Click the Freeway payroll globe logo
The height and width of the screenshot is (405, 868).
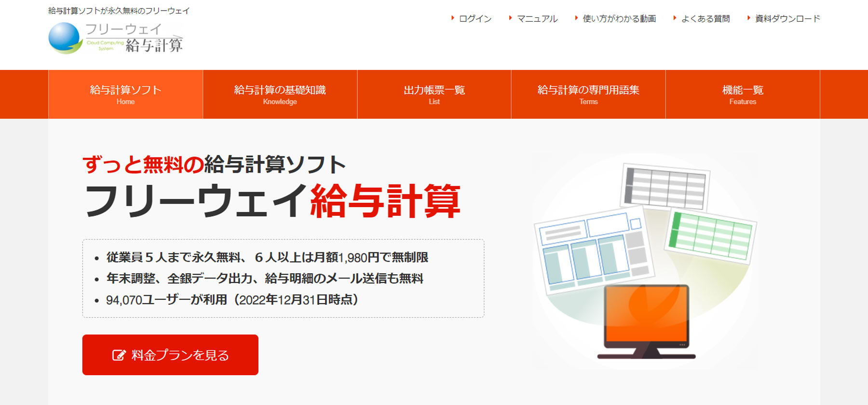[x=65, y=38]
